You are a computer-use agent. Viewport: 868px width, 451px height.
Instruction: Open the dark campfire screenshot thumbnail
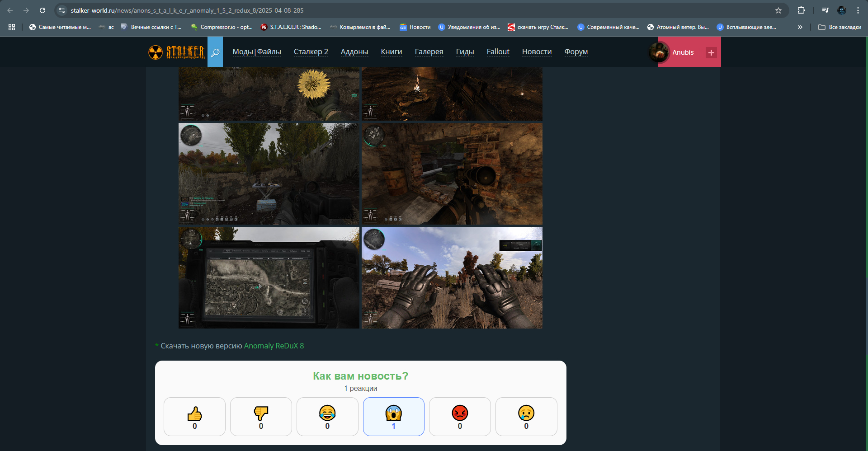[x=452, y=94]
